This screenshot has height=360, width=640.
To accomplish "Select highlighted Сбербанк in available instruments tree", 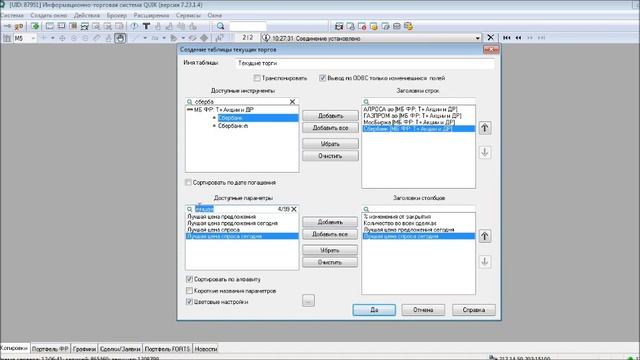I will click(258, 118).
